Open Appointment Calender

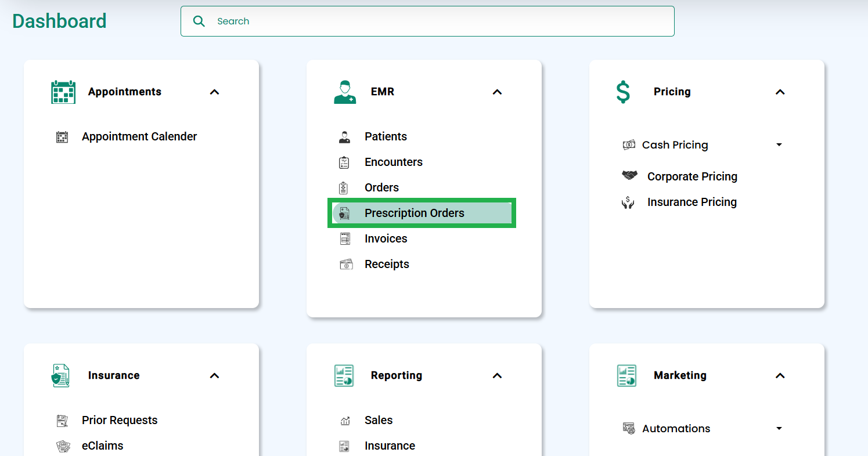coord(139,137)
